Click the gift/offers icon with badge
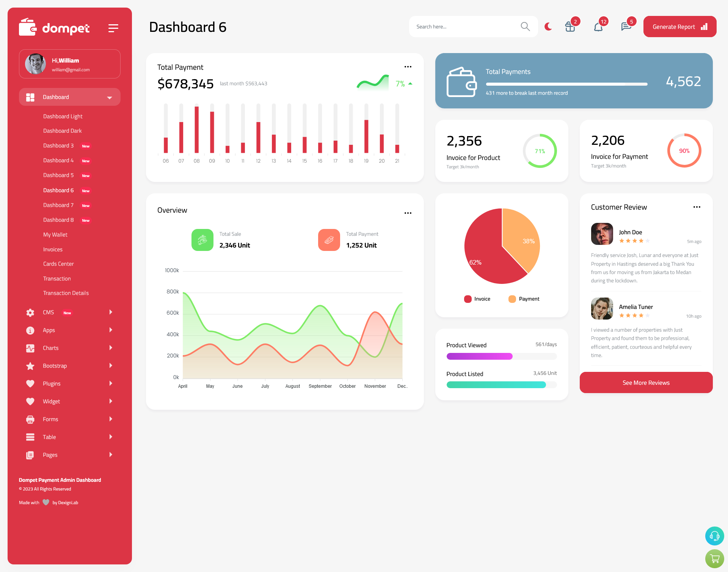The height and width of the screenshot is (572, 728). [x=570, y=27]
